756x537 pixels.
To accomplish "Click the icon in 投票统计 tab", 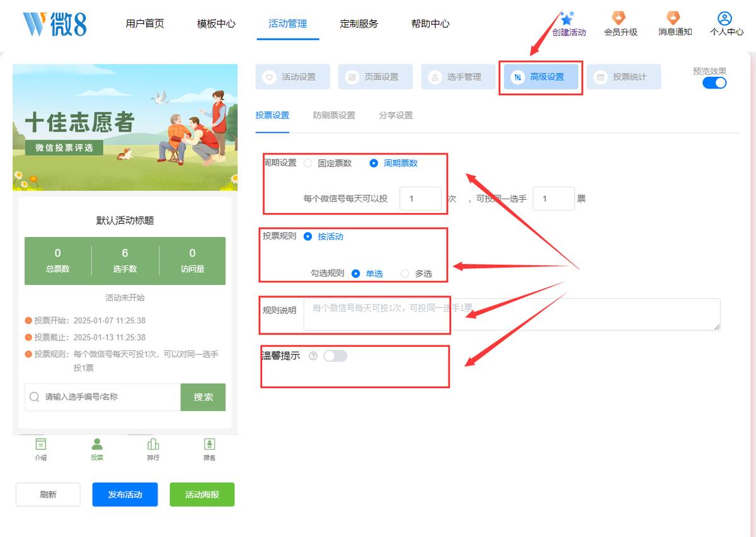I will click(x=601, y=77).
